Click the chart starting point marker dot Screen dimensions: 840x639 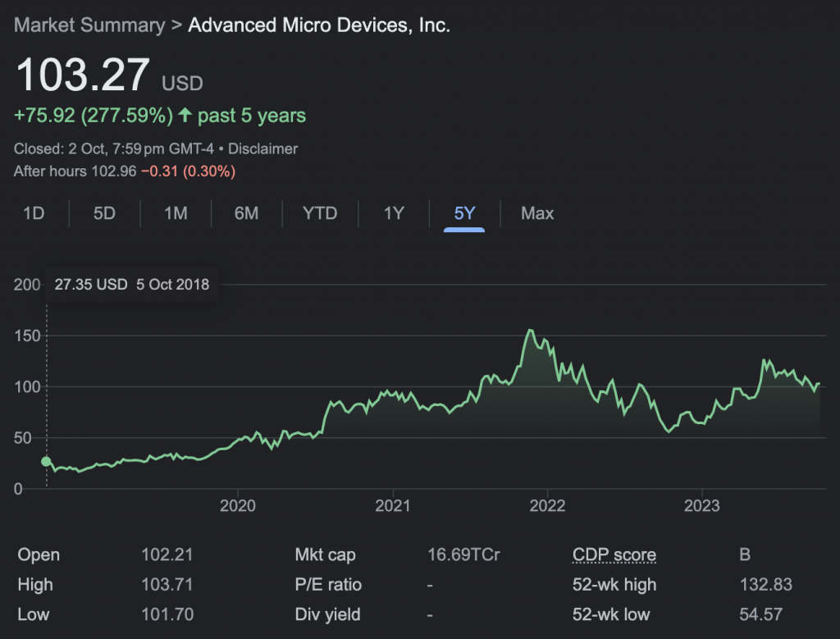(x=46, y=461)
